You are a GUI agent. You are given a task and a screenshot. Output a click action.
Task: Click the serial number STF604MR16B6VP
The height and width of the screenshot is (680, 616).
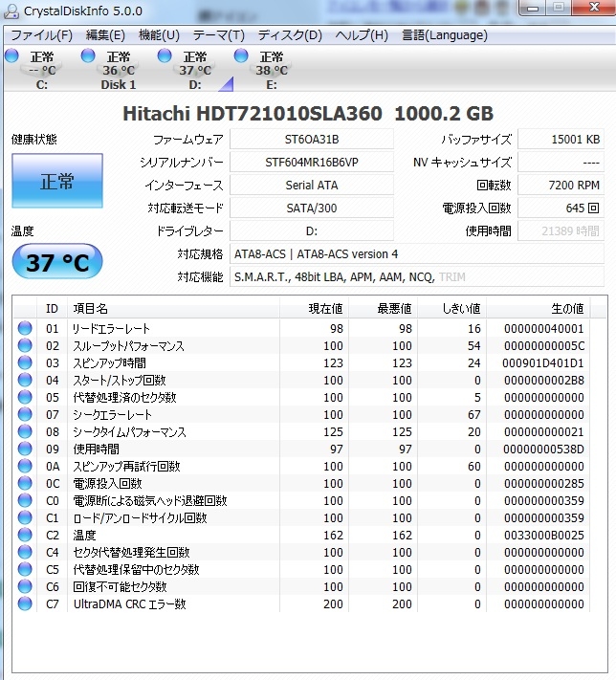tap(312, 163)
